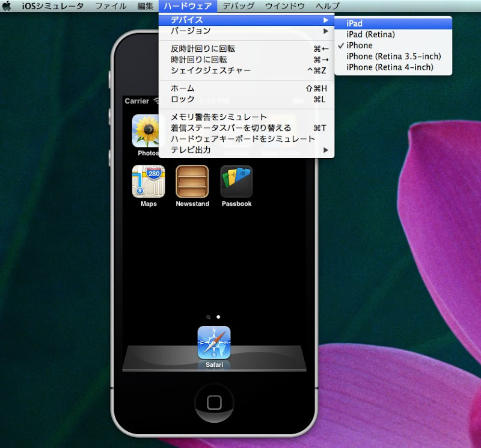Open the ウインドウ menu

[284, 6]
